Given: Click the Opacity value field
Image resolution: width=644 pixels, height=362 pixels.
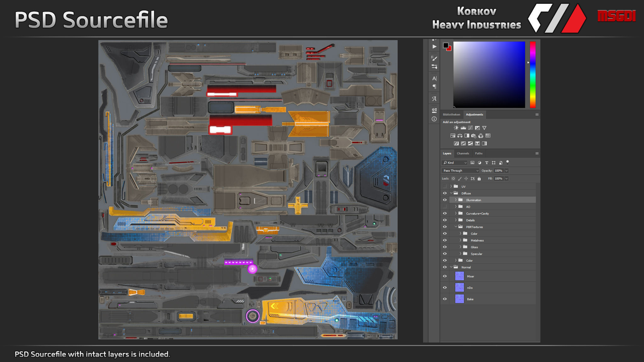Looking at the screenshot, I should 498,171.
